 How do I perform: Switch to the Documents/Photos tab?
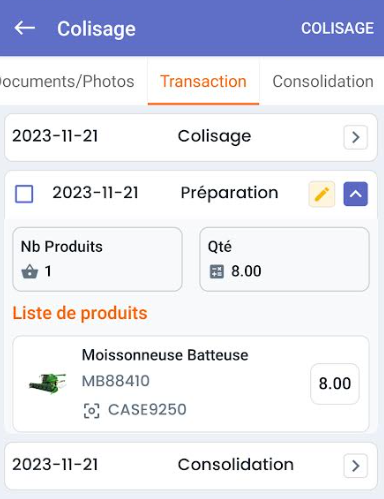click(x=67, y=81)
